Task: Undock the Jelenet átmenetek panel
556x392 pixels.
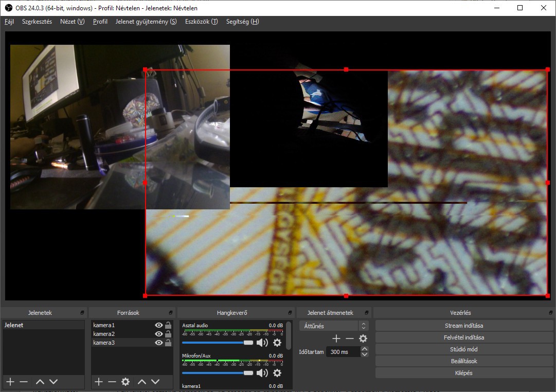Action: coord(367,313)
